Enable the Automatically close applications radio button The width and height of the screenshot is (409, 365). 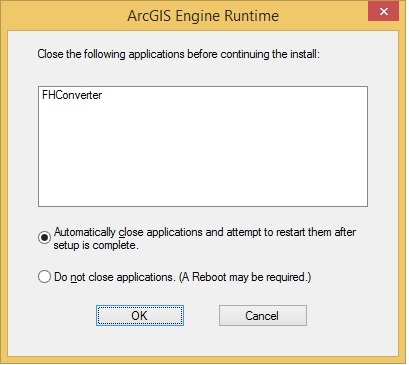click(44, 238)
